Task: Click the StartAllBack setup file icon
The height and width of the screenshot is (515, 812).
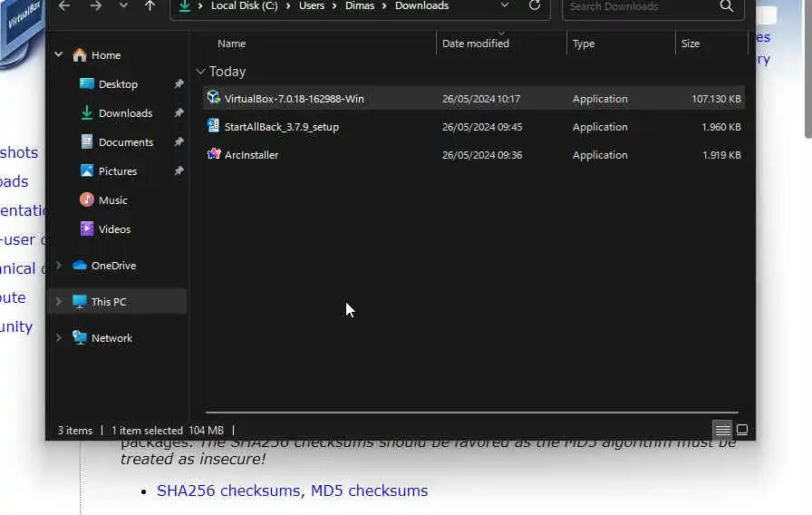Action: pyautogui.click(x=213, y=125)
